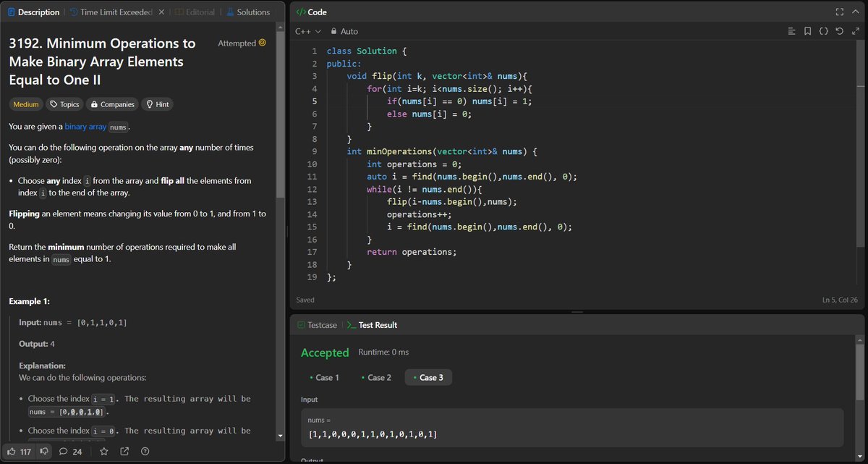Collapse the Code panel with chevron
Image resolution: width=868 pixels, height=464 pixels.
tap(855, 12)
